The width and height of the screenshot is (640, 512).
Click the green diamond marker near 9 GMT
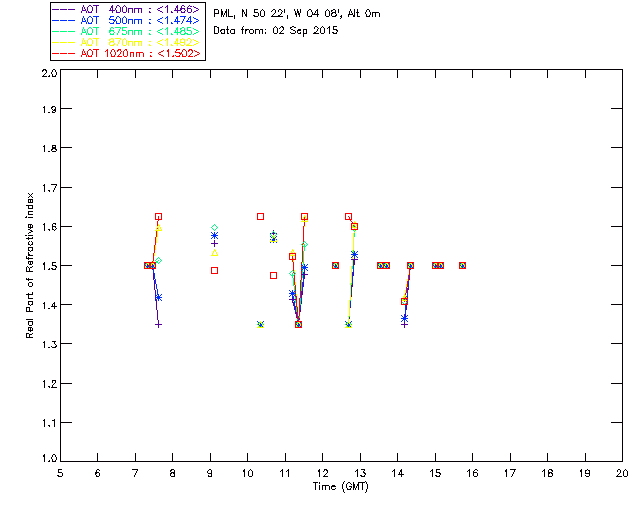pyautogui.click(x=214, y=228)
